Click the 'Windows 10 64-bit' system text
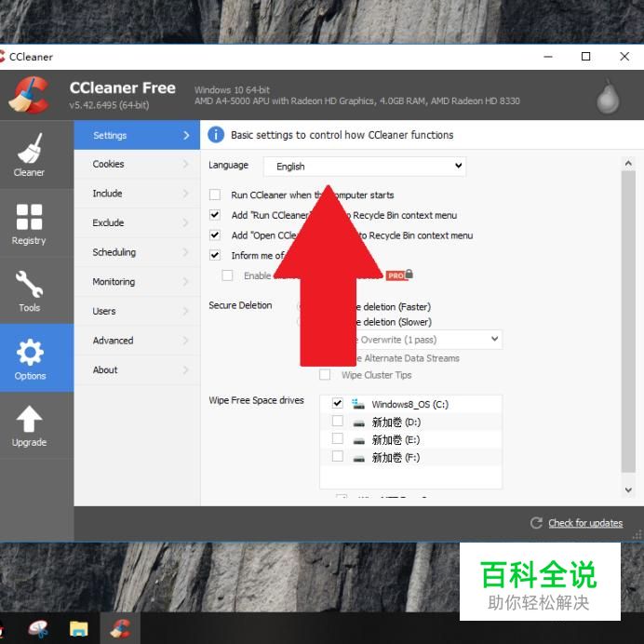The height and width of the screenshot is (644, 644). coord(232,90)
